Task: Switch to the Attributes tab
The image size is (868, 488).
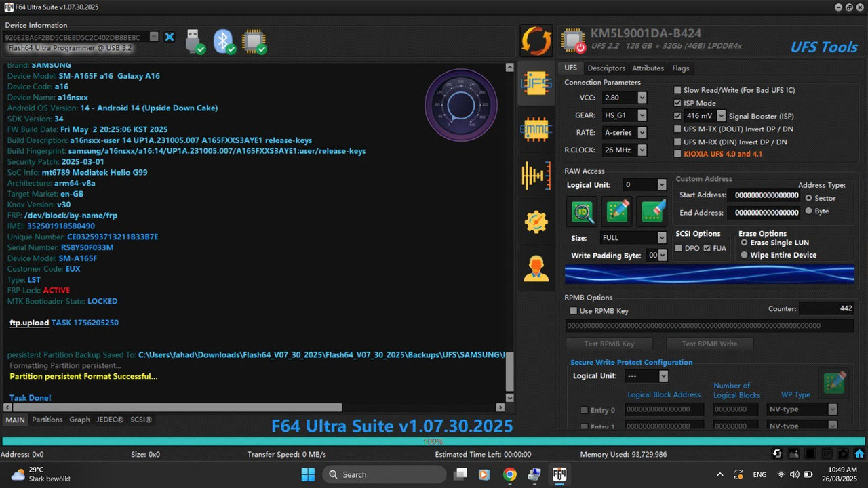Action: [x=648, y=68]
